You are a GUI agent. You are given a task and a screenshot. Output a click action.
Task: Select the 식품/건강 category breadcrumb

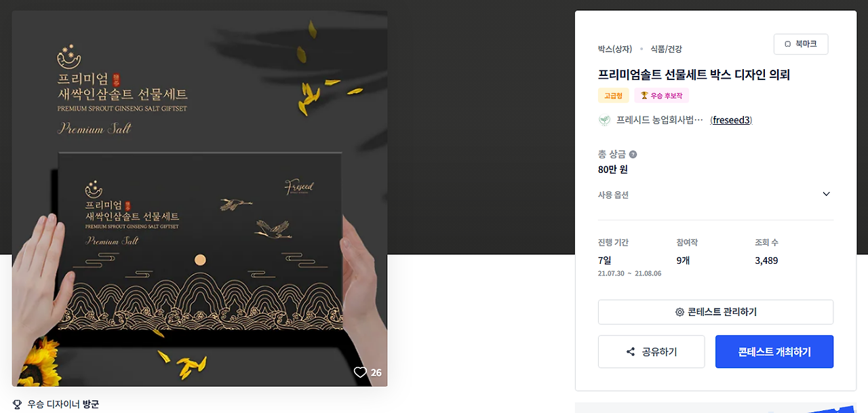[666, 49]
